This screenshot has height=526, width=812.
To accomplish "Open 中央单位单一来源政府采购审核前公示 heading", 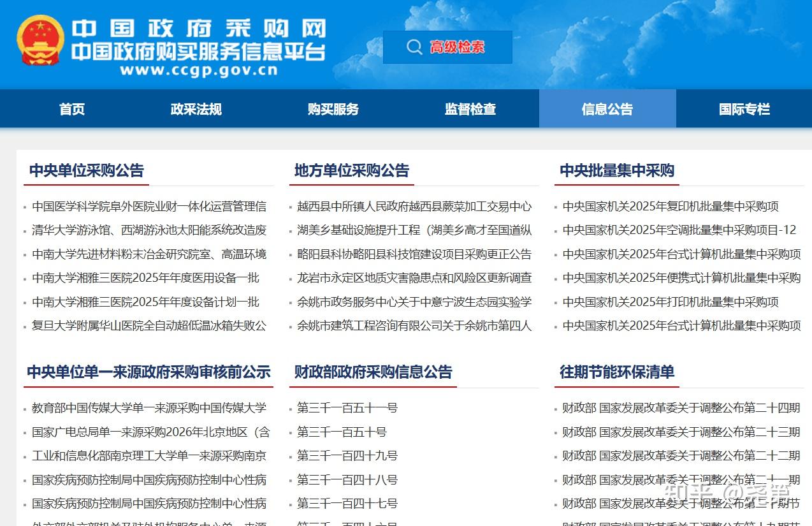I will (149, 372).
